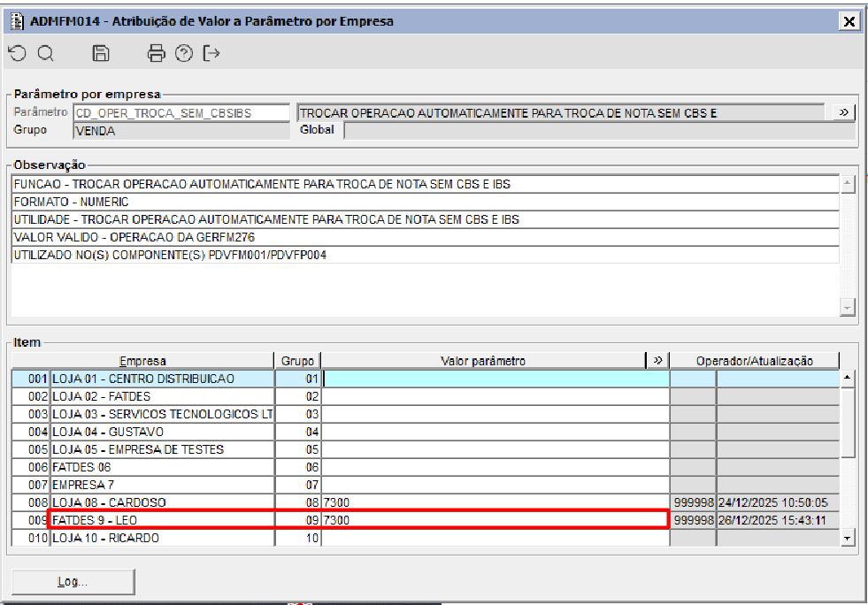Viewport: 868px width, 605px height.
Task: Click Grupo cell 06
Action: [298, 467]
